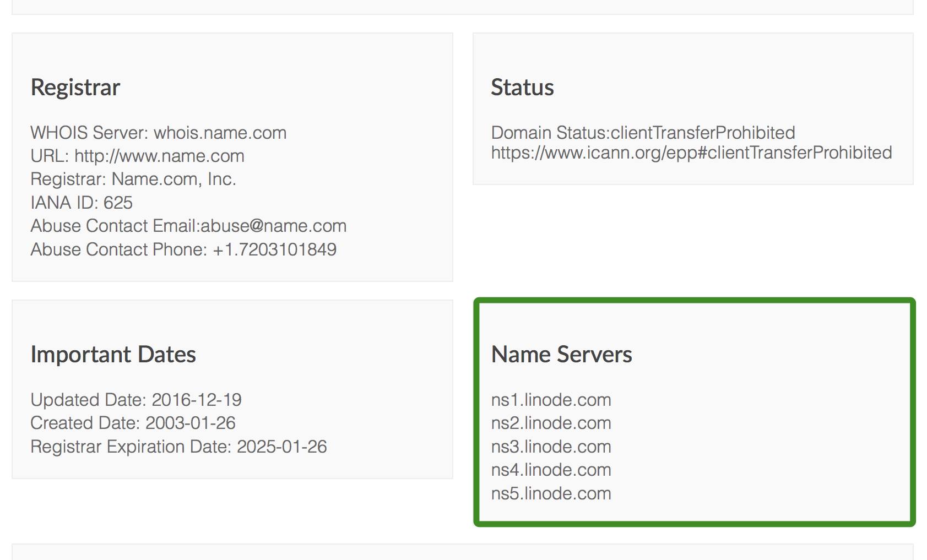Click the Registrar: Name.com, Inc. text

[x=133, y=179]
